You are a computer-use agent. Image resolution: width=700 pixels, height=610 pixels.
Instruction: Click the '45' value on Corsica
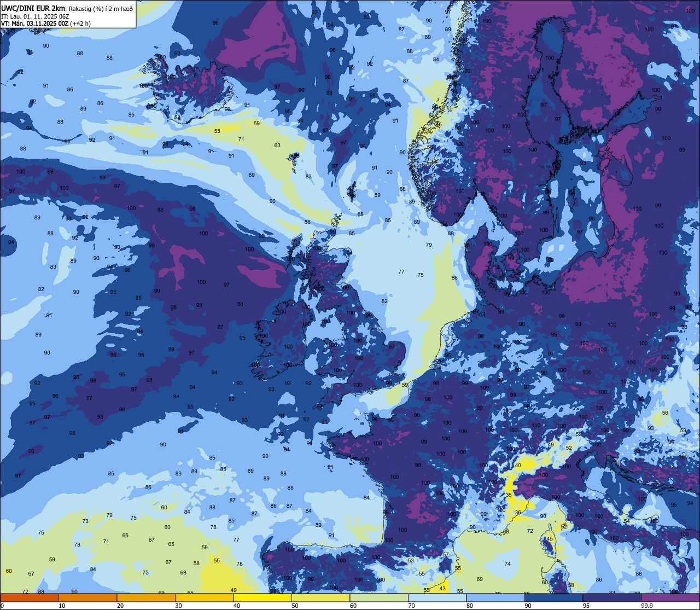coord(550,539)
